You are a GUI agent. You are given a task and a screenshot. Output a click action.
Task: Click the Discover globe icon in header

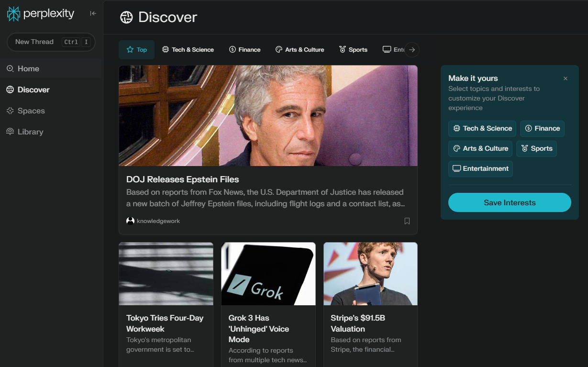tap(126, 17)
